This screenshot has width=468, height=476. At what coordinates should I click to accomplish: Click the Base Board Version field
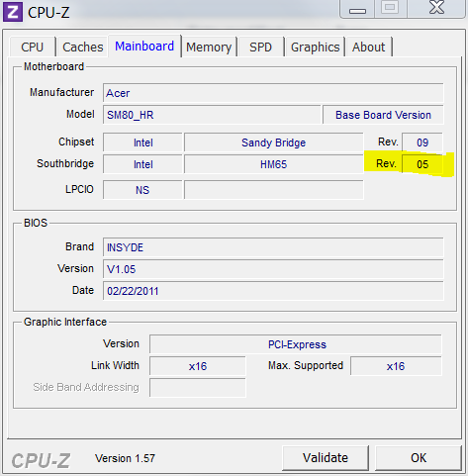(x=383, y=115)
